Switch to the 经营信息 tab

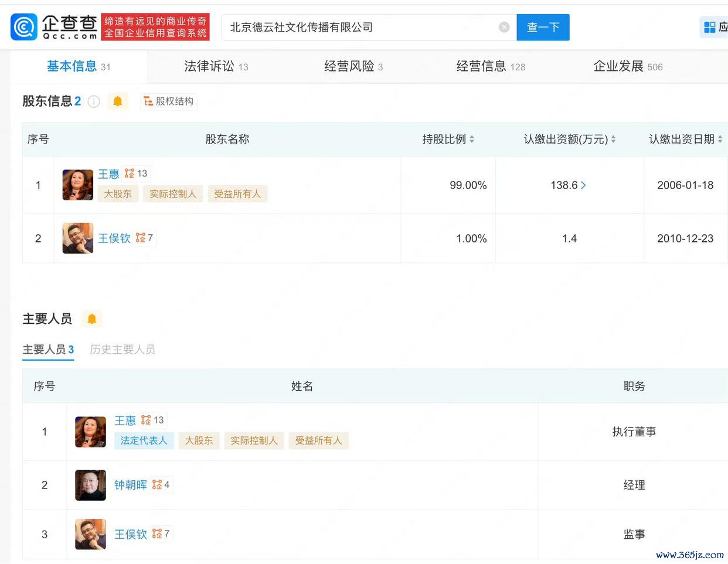pyautogui.click(x=491, y=66)
